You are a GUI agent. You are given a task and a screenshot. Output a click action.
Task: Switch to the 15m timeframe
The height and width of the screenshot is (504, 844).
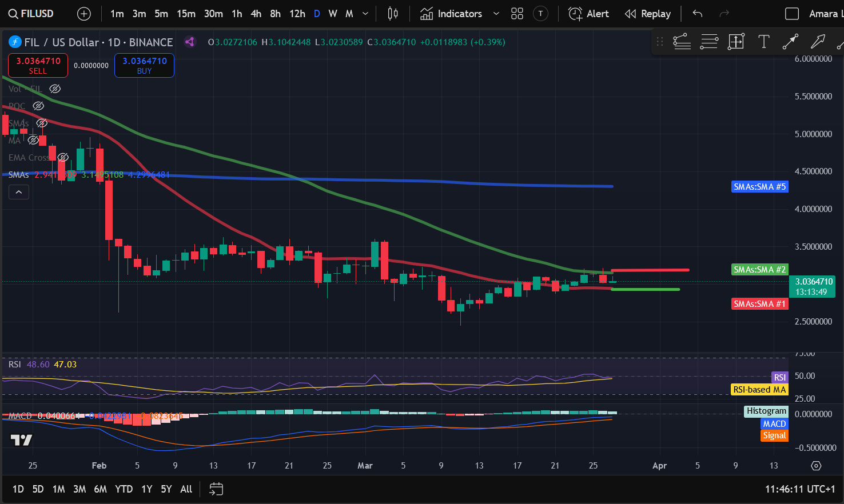pyautogui.click(x=186, y=14)
